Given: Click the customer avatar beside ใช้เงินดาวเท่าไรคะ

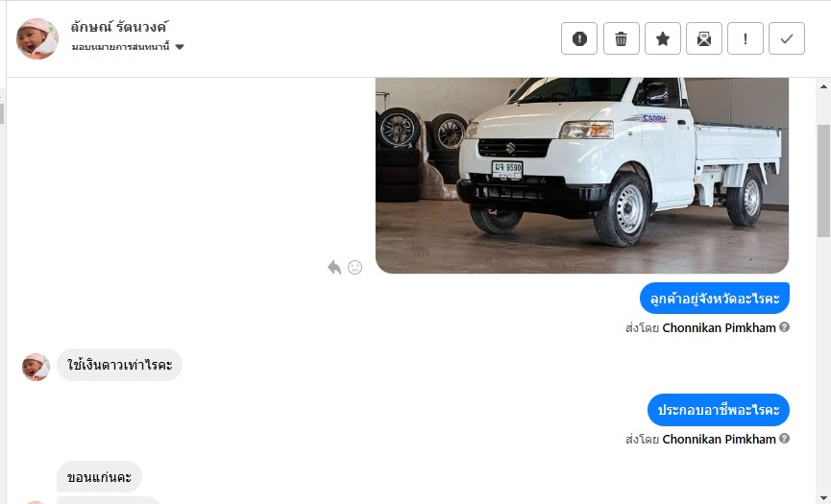Looking at the screenshot, I should tap(37, 367).
